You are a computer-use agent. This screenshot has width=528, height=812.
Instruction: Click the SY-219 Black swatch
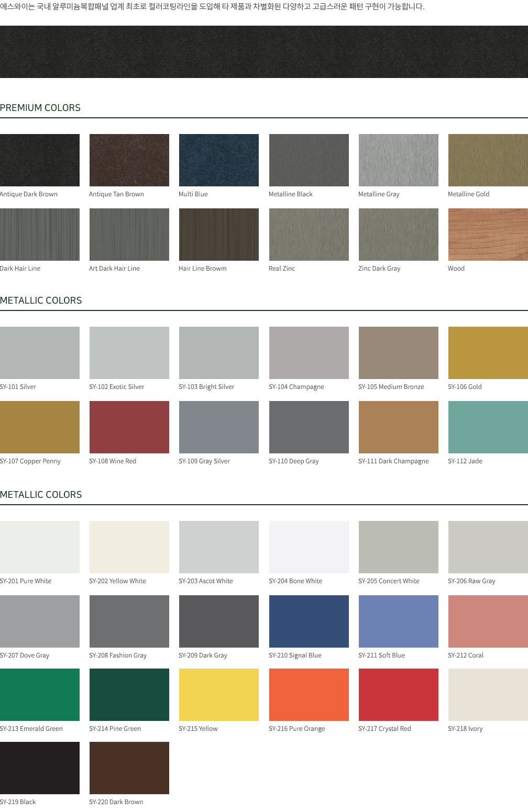[x=40, y=768]
